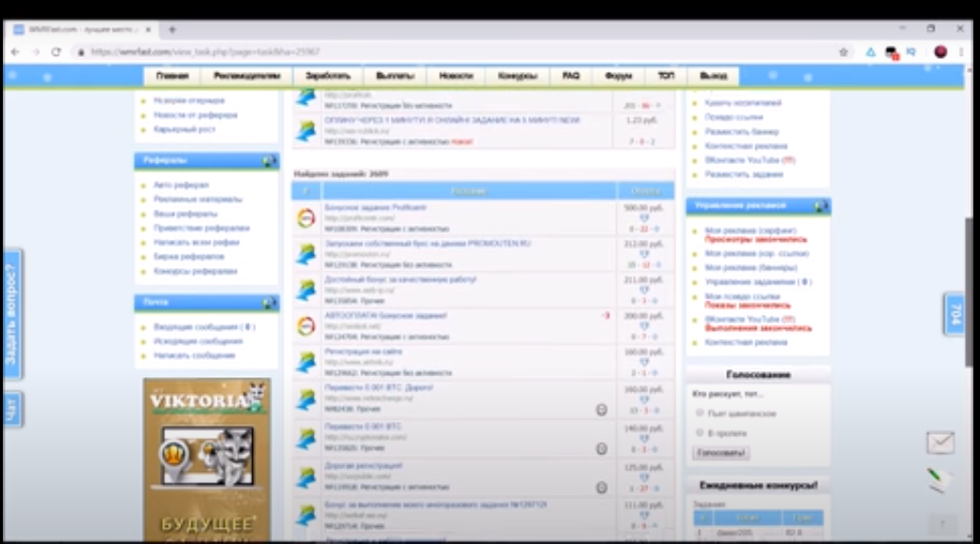This screenshot has width=980, height=544.
Task: Open the Рекламодателям menu tab
Action: (246, 76)
